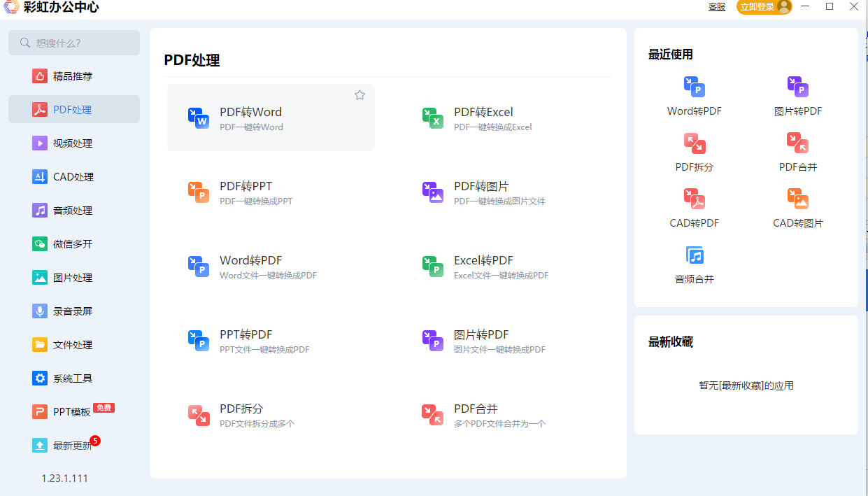Image resolution: width=868 pixels, height=496 pixels.
Task: Go to 录音录屏 in the sidebar
Action: [x=74, y=311]
